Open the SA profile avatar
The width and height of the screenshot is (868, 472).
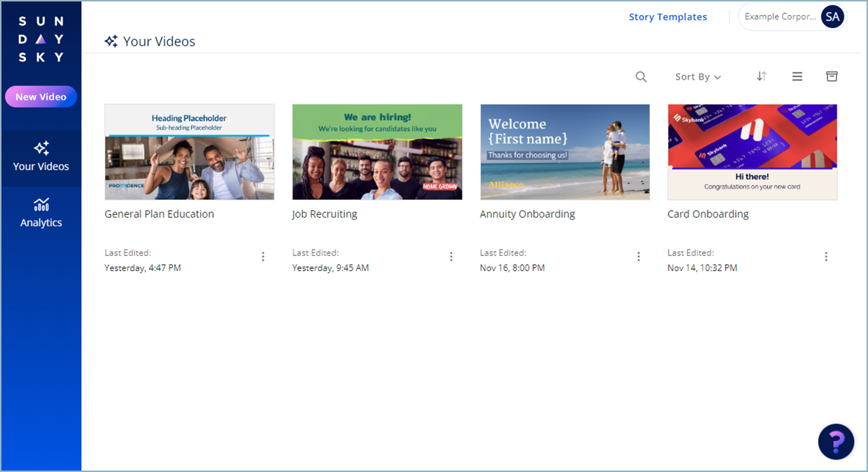click(833, 17)
